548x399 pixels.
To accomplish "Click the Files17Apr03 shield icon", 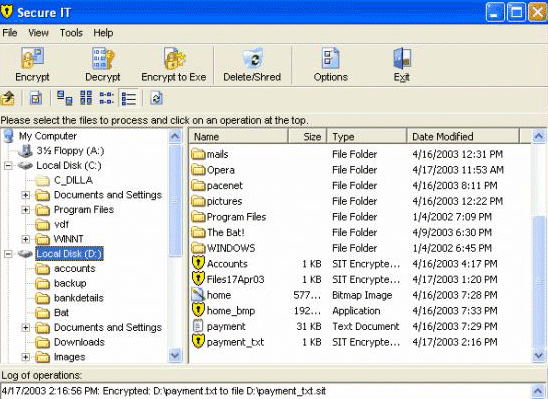I will click(198, 279).
